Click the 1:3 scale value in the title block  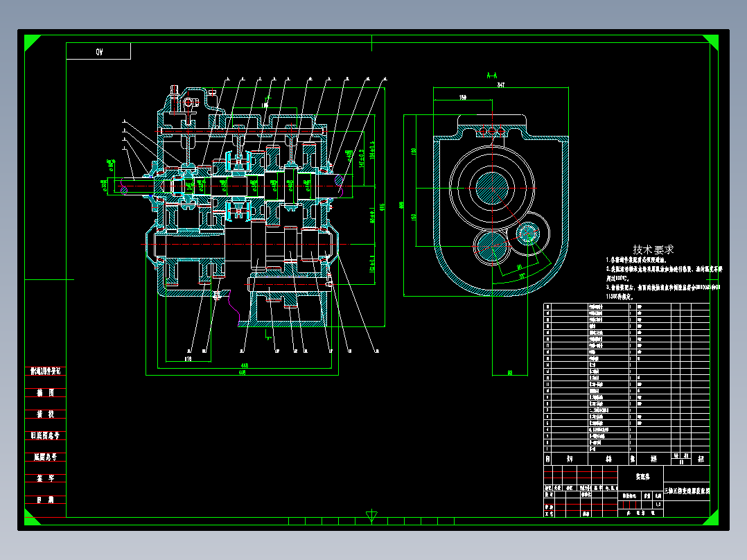658,505
